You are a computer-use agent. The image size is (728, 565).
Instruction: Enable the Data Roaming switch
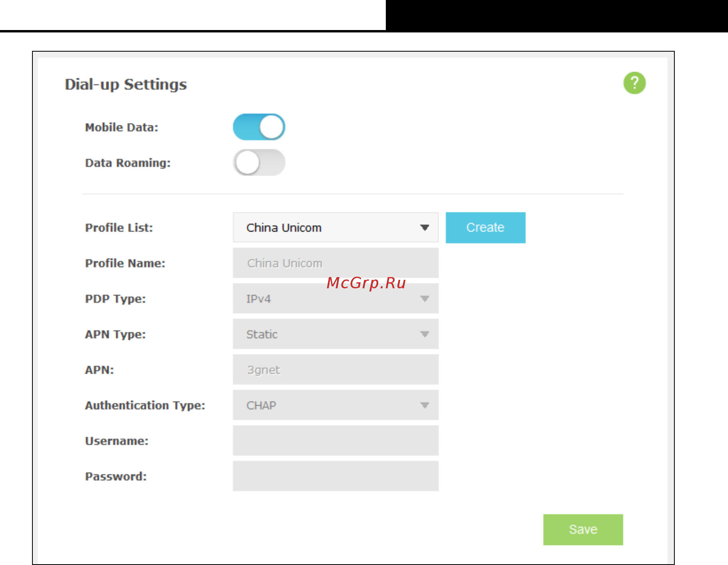pyautogui.click(x=259, y=163)
